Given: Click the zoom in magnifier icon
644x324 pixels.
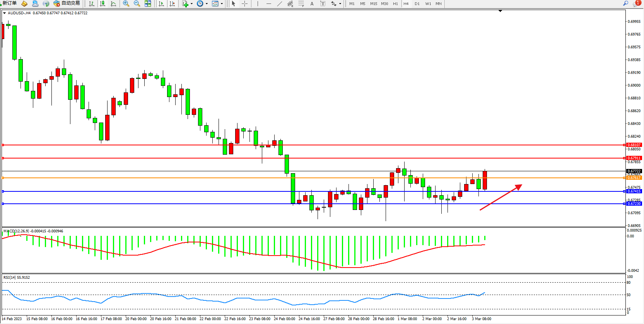Looking at the screenshot, I should point(126,3).
